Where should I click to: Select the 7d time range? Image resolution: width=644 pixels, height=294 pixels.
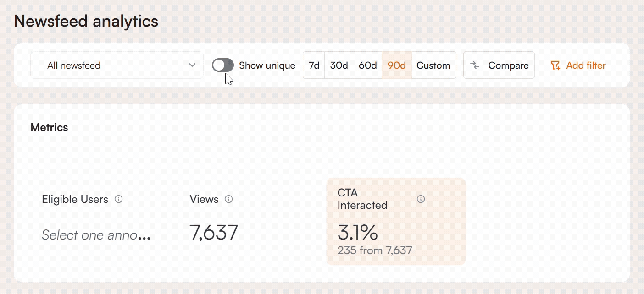(x=314, y=65)
